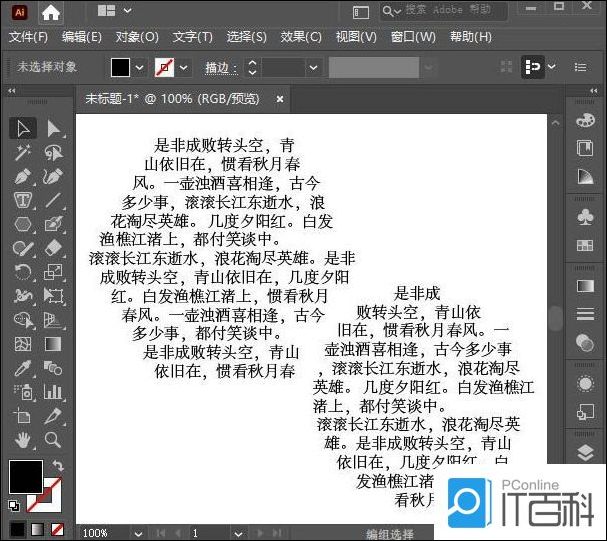This screenshot has width=607, height=541.
Task: Open the 效果(C) menu
Action: coord(301,37)
